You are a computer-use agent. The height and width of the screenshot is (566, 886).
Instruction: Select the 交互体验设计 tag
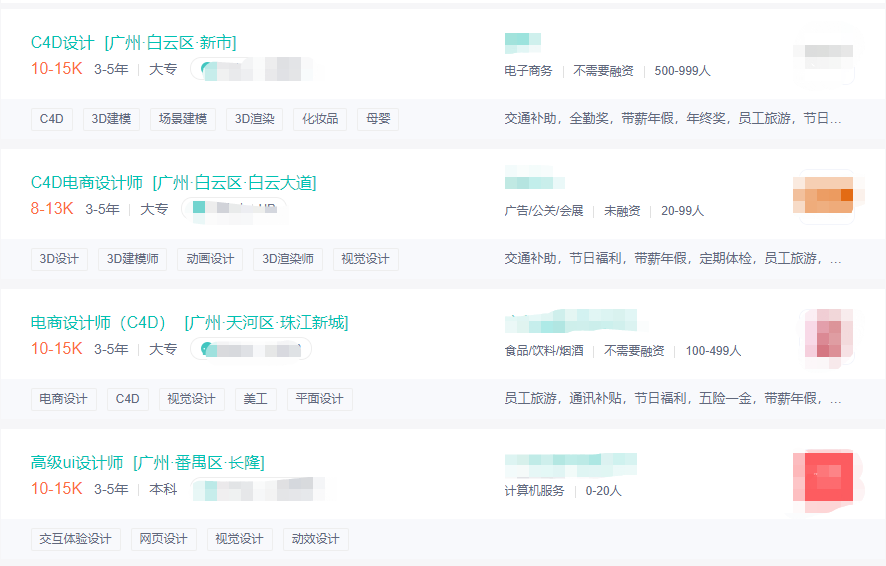point(76,539)
